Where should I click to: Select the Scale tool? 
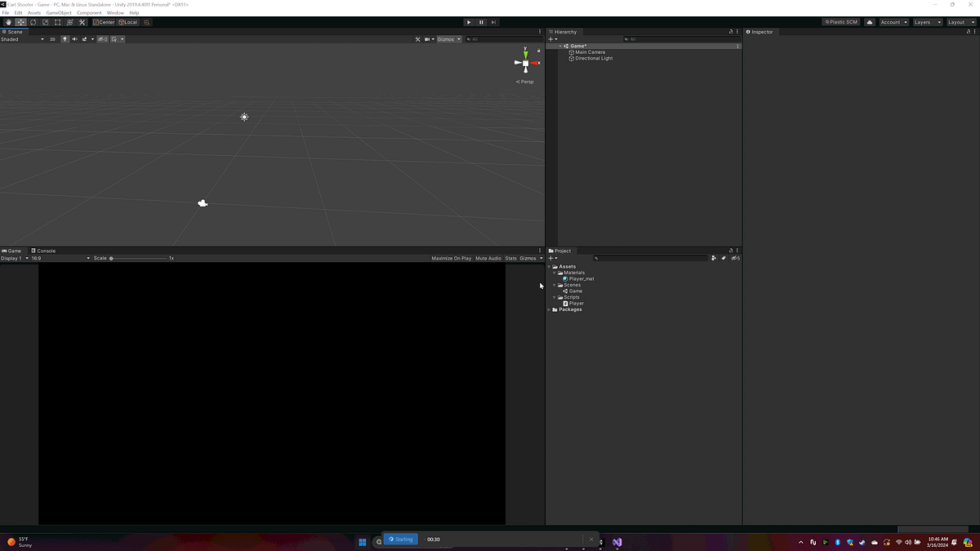click(x=46, y=22)
